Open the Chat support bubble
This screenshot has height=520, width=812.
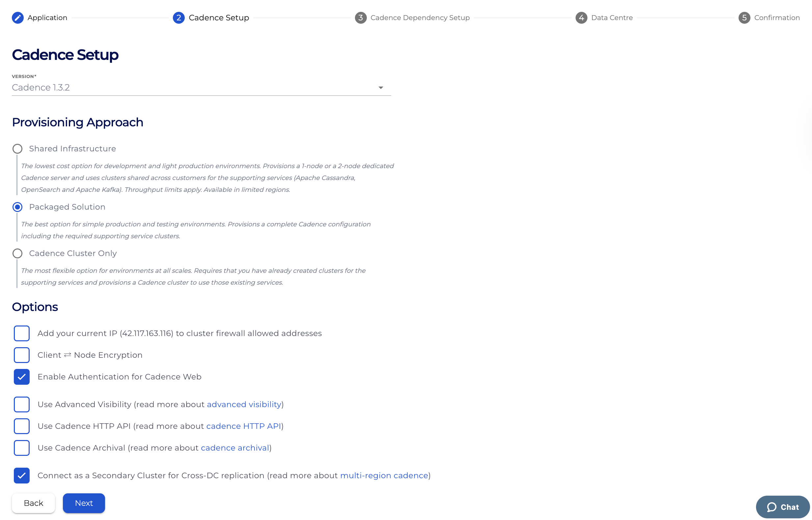pos(782,507)
